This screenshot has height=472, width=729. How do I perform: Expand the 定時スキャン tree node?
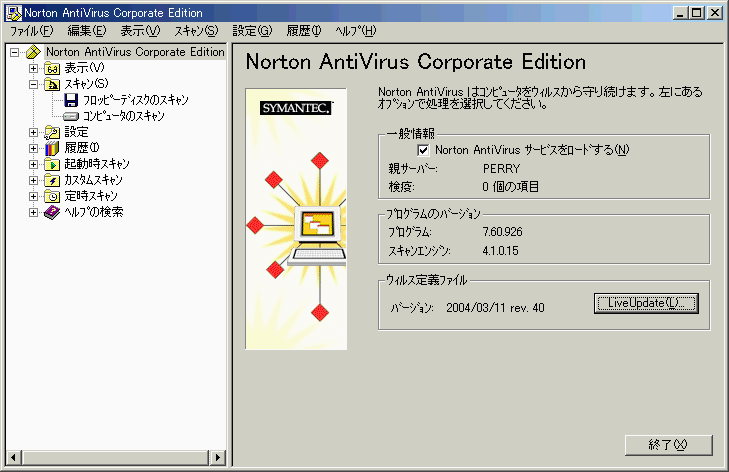pos(33,196)
